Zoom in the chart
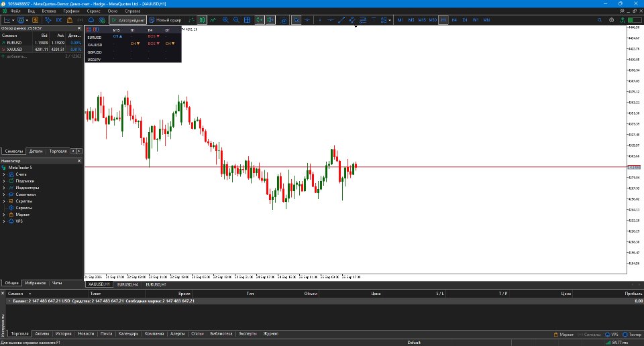 (225, 19)
